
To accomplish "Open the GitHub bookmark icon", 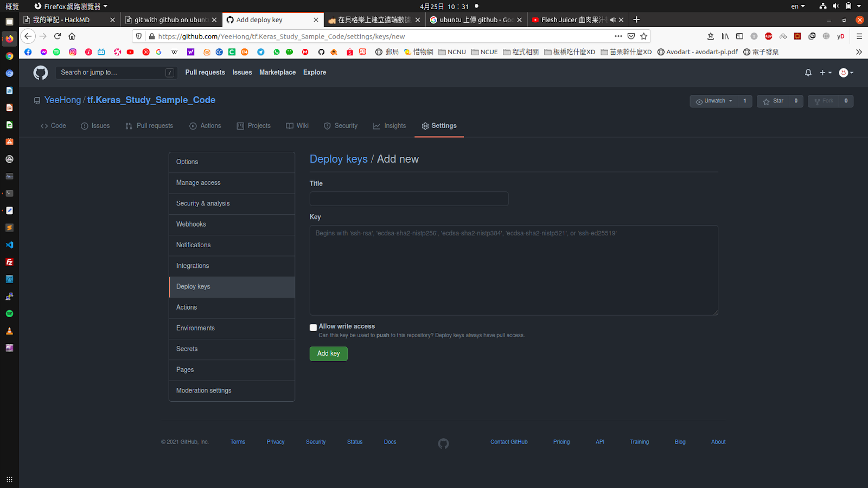I will click(321, 52).
